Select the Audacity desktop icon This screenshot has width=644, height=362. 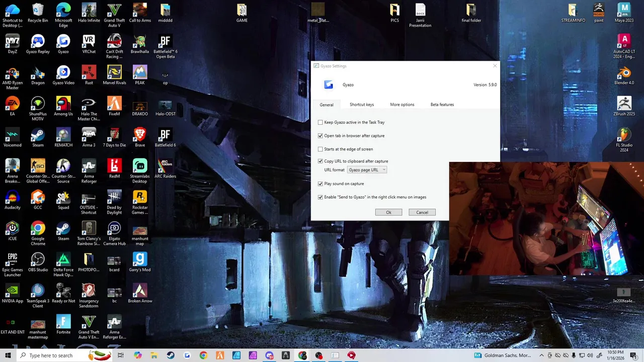(13, 200)
